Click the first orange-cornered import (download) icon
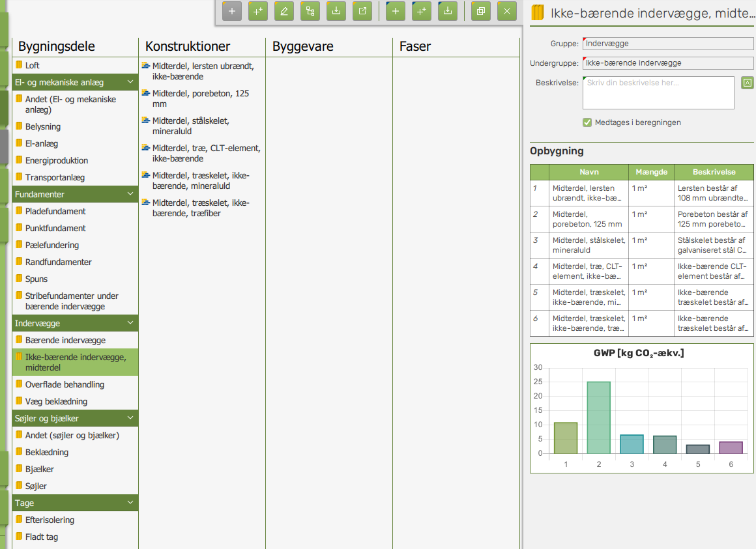This screenshot has width=756, height=549. (x=336, y=11)
